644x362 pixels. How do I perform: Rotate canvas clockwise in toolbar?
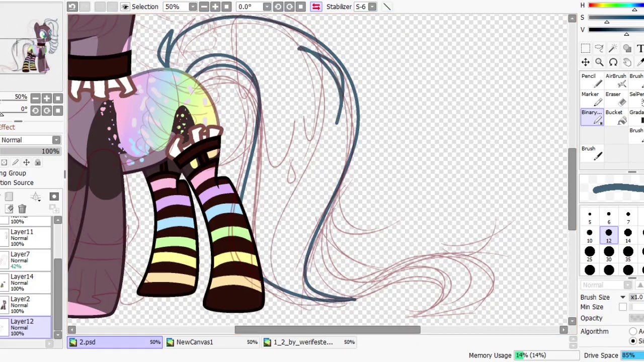coord(289,7)
